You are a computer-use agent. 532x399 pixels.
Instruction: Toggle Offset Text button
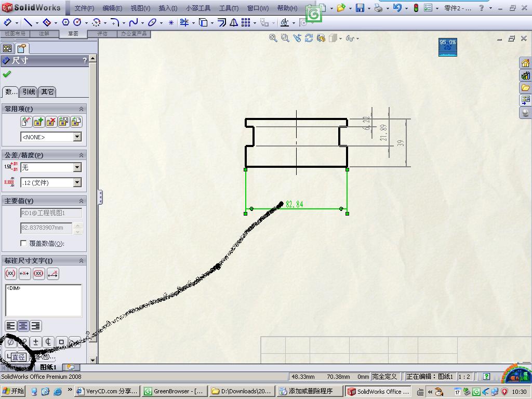[x=53, y=273]
